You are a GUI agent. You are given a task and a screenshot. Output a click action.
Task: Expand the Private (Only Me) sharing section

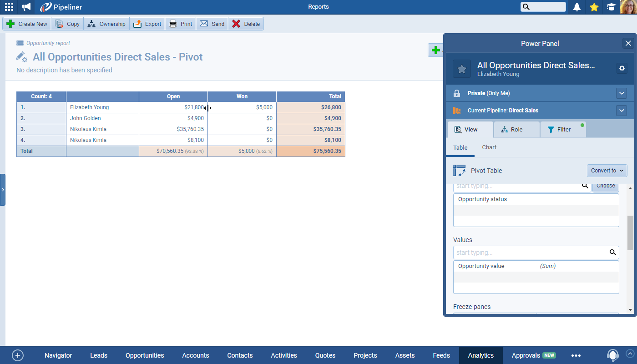[x=622, y=93]
